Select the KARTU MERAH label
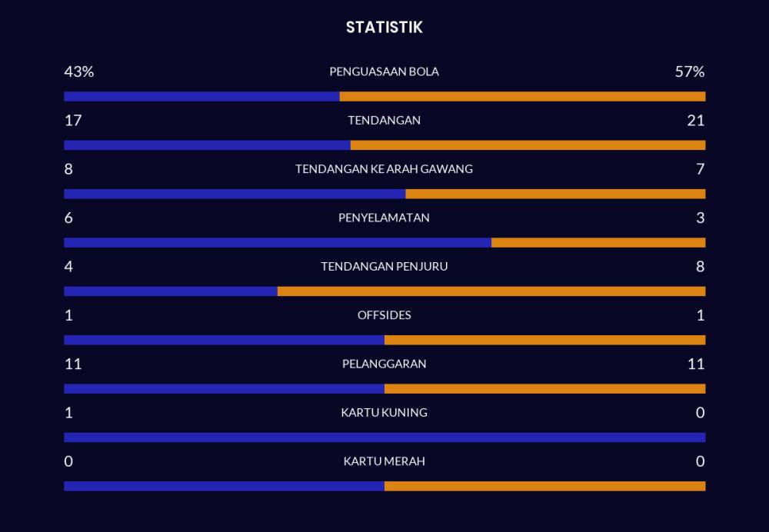Image resolution: width=769 pixels, height=532 pixels. (384, 461)
